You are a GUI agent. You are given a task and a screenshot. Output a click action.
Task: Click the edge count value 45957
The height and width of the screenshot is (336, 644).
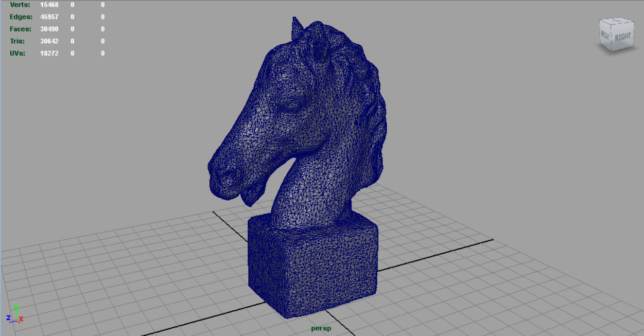pos(49,17)
